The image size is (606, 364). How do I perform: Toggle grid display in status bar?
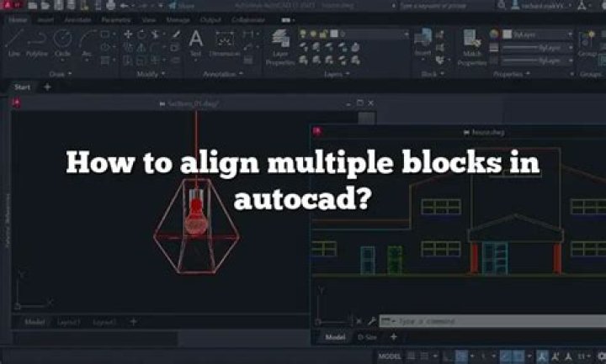412,356
